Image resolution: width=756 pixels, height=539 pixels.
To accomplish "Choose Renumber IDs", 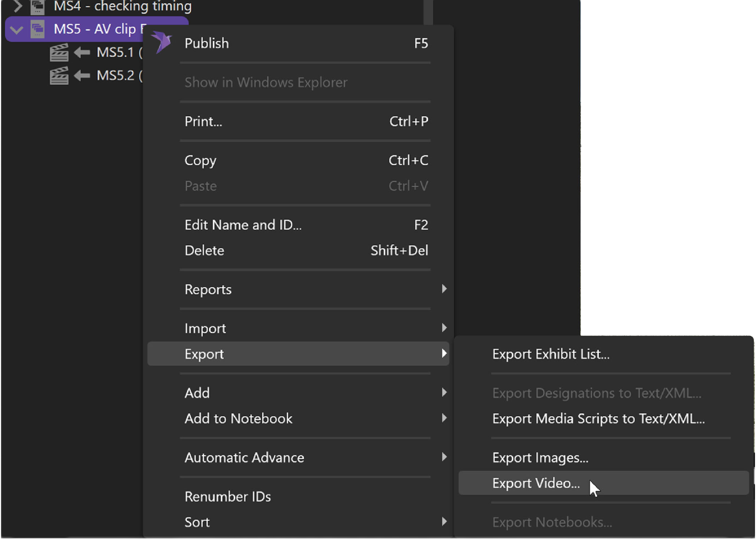I will coord(227,496).
